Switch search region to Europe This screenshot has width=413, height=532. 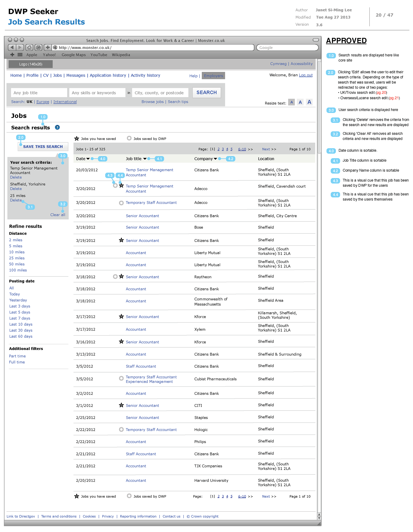tap(43, 102)
